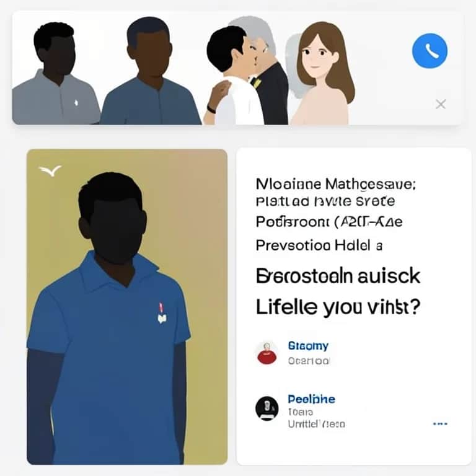Select the two men embracing illustration
Image resolution: width=476 pixels, height=476 pixels.
pyautogui.click(x=245, y=71)
